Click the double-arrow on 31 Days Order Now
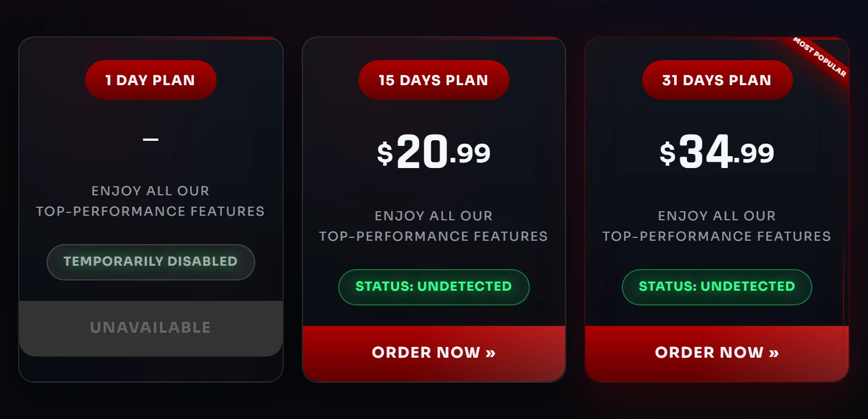 (774, 353)
